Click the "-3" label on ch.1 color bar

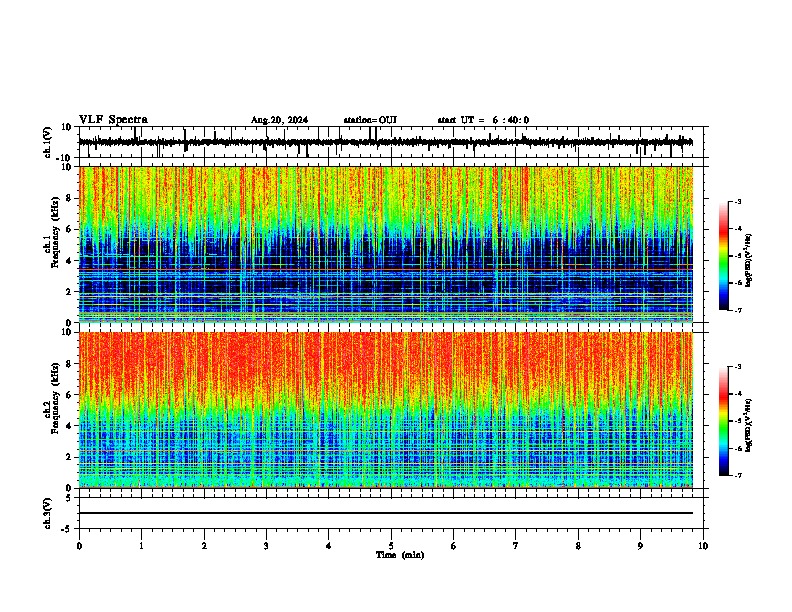pos(738,201)
